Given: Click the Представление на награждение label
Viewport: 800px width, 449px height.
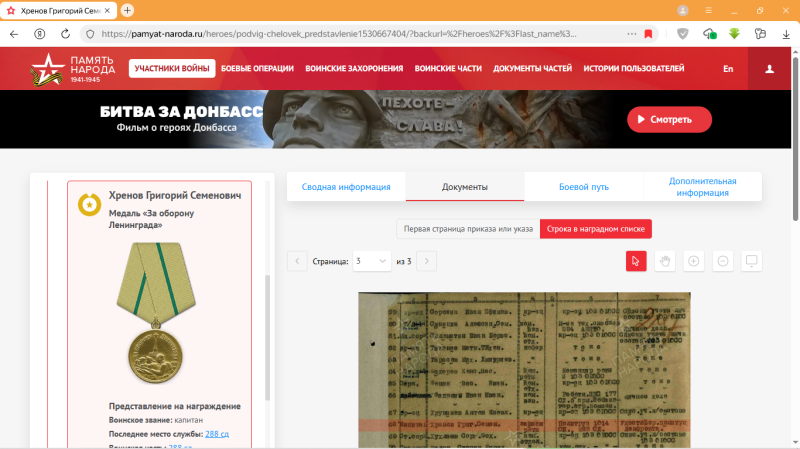Looking at the screenshot, I should 174,406.
